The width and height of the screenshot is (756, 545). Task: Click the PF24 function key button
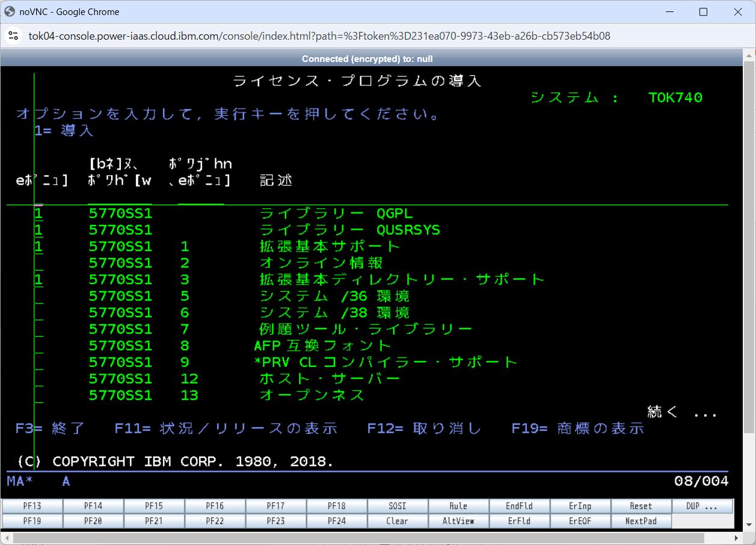coord(337,521)
